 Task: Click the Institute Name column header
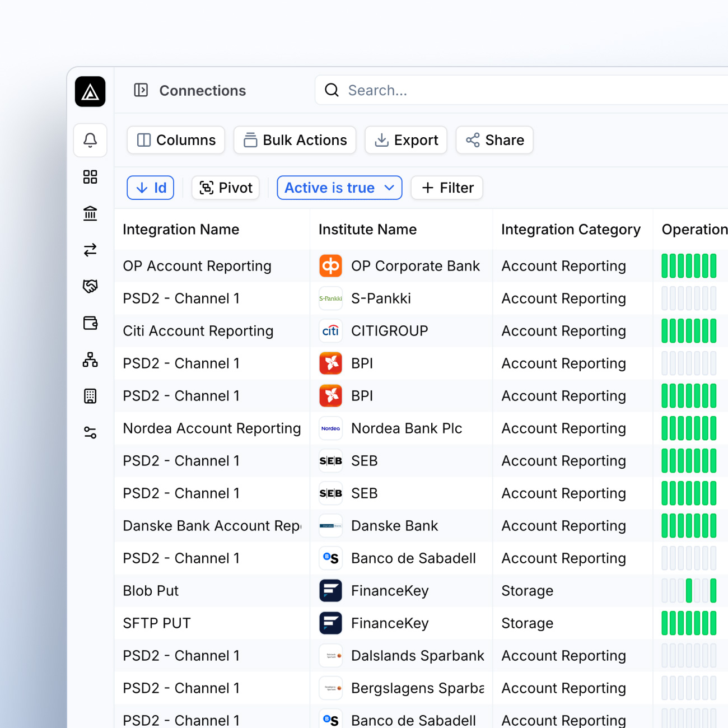[367, 230]
